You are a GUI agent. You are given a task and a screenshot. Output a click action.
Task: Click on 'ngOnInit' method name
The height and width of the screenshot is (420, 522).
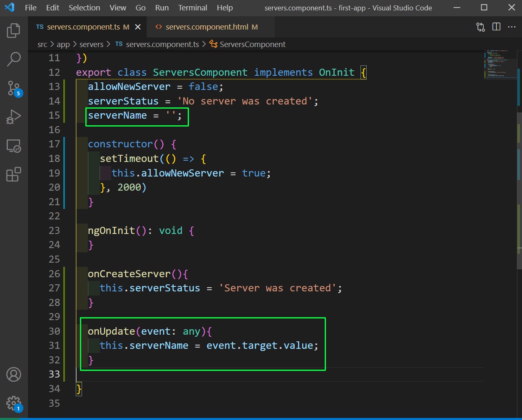pos(111,231)
